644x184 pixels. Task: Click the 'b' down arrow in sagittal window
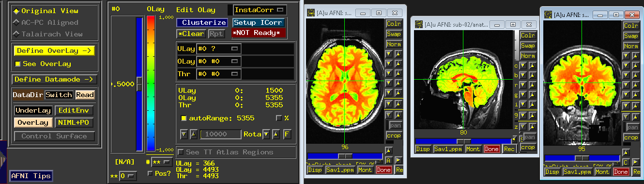pyautogui.click(x=523, y=76)
